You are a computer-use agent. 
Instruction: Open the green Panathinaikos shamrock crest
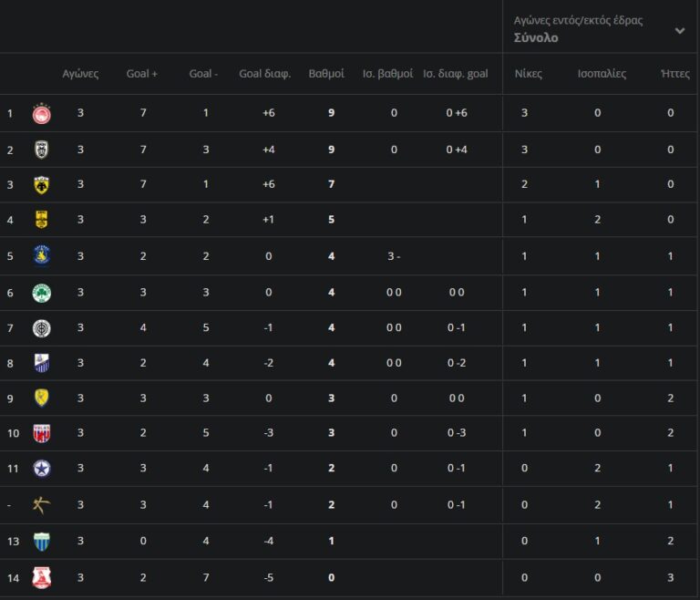tap(41, 292)
